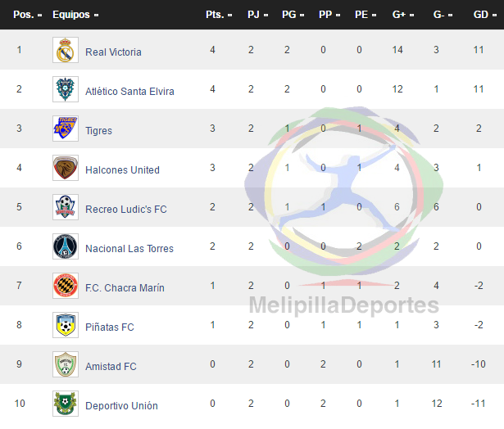The height and width of the screenshot is (429, 504).
Task: Open the Real Victoria team link
Action: click(x=113, y=52)
